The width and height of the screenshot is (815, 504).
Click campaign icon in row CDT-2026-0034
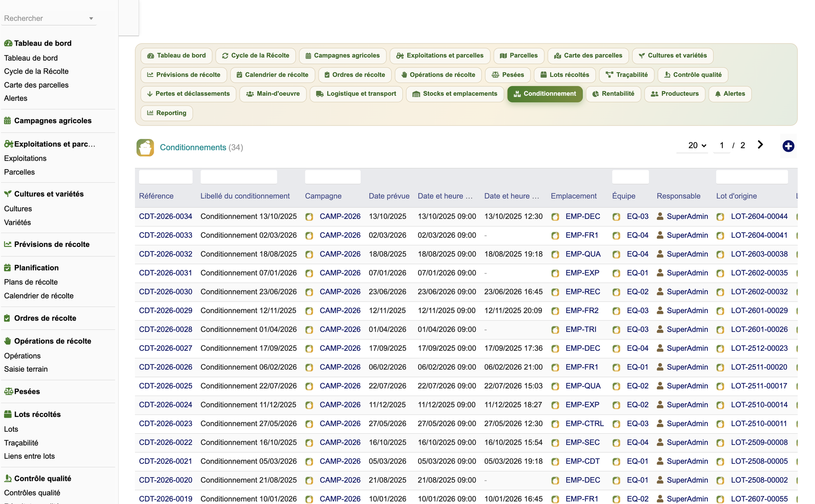point(309,217)
